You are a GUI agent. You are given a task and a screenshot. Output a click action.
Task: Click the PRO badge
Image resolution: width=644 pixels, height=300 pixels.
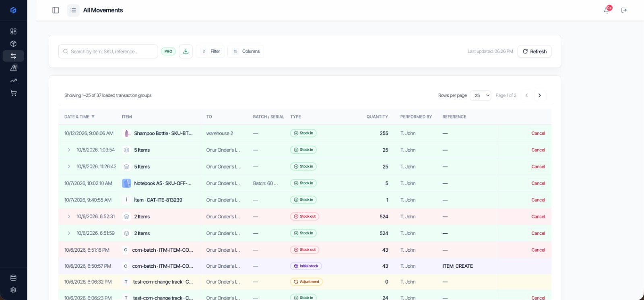(168, 51)
